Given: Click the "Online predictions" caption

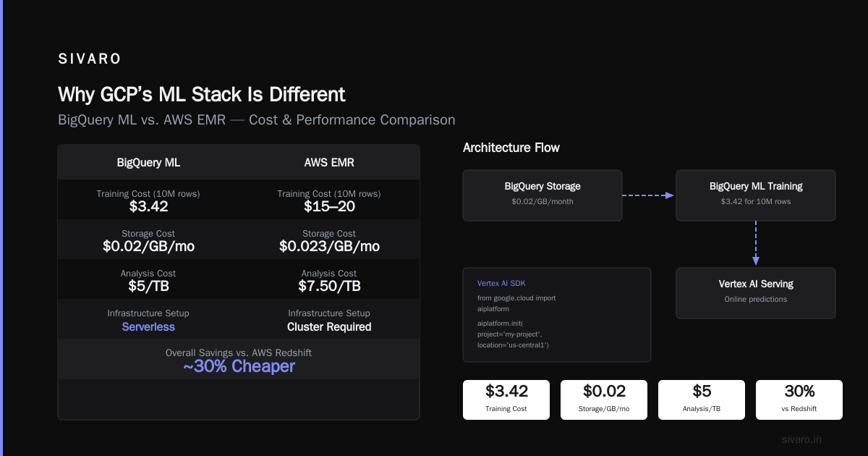Looking at the screenshot, I should [x=756, y=299].
